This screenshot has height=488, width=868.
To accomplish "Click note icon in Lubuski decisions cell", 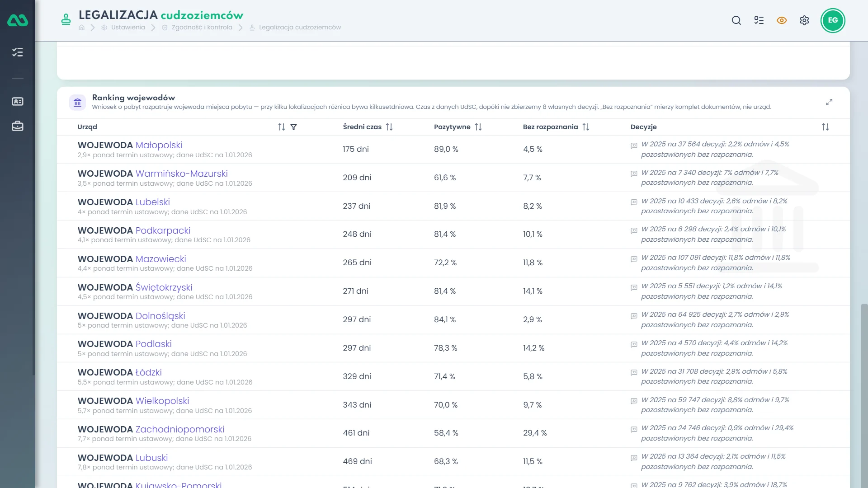I will (634, 458).
